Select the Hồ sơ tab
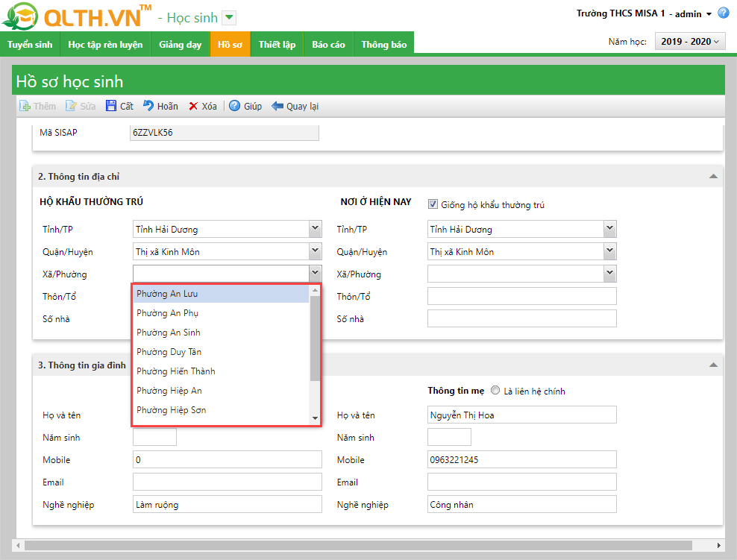 click(x=230, y=44)
